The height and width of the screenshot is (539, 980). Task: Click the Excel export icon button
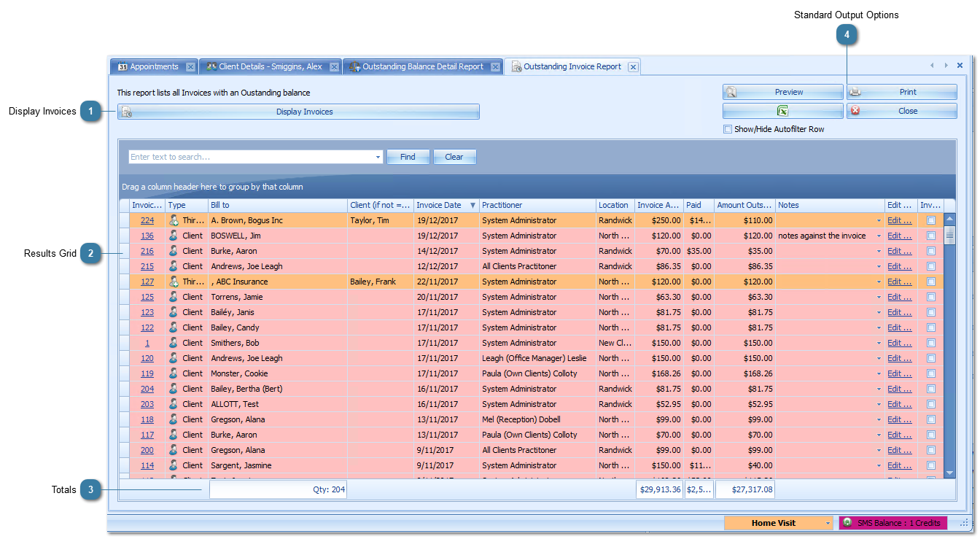782,111
